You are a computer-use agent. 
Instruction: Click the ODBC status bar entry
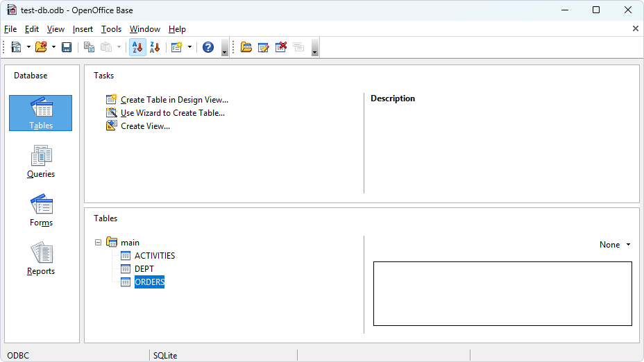[18, 356]
